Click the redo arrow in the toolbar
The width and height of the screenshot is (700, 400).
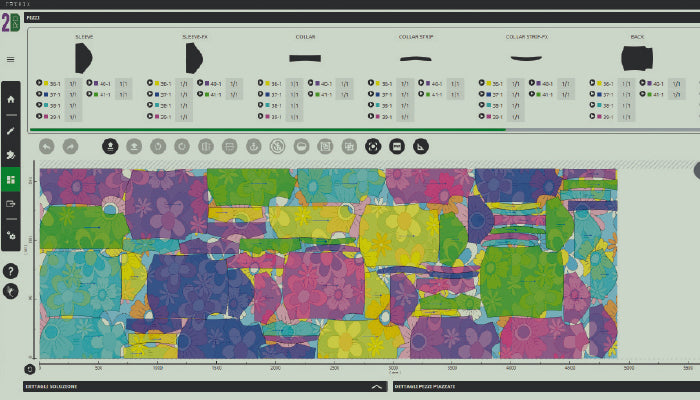70,146
